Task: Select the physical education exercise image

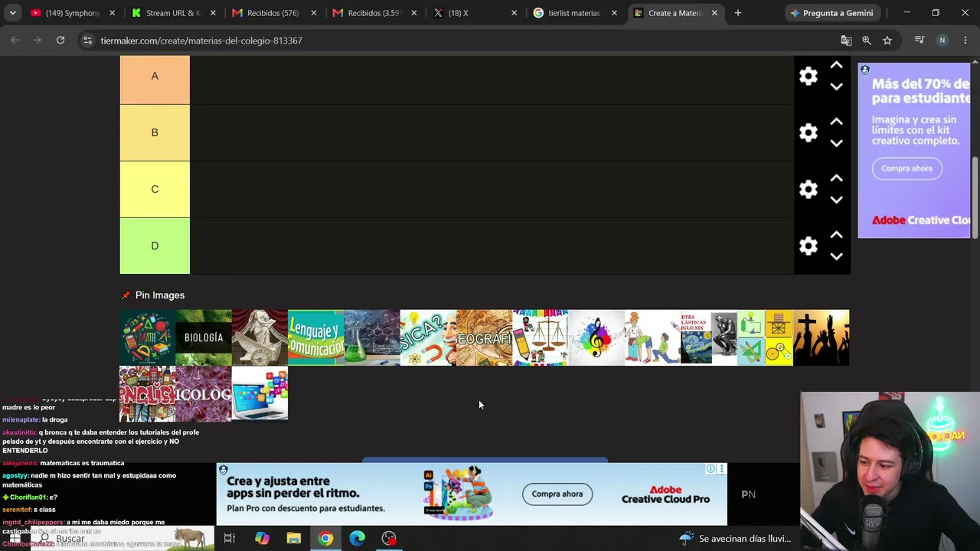Action: (652, 337)
